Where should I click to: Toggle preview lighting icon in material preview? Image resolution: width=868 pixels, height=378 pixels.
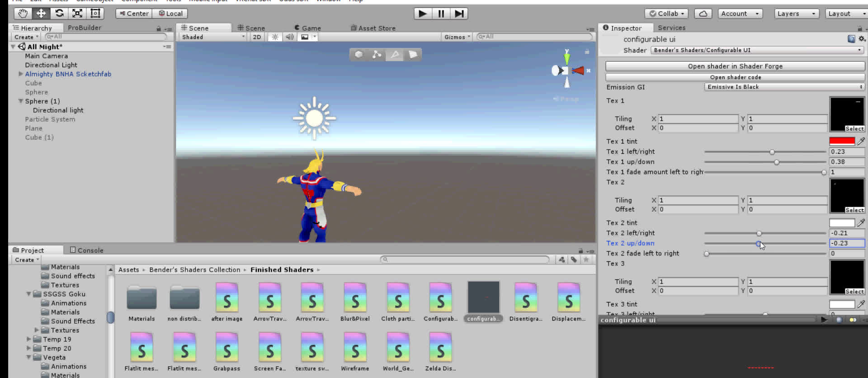click(853, 320)
